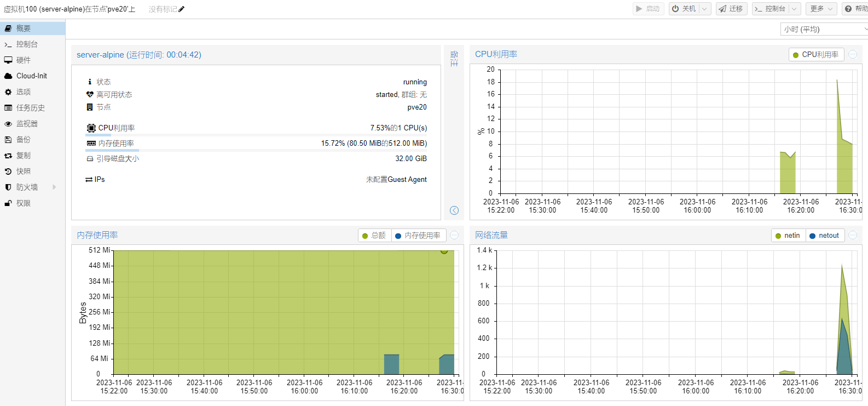Open the 关机 shutdown dropdown arrow
Image resolution: width=868 pixels, height=406 pixels.
click(x=705, y=9)
